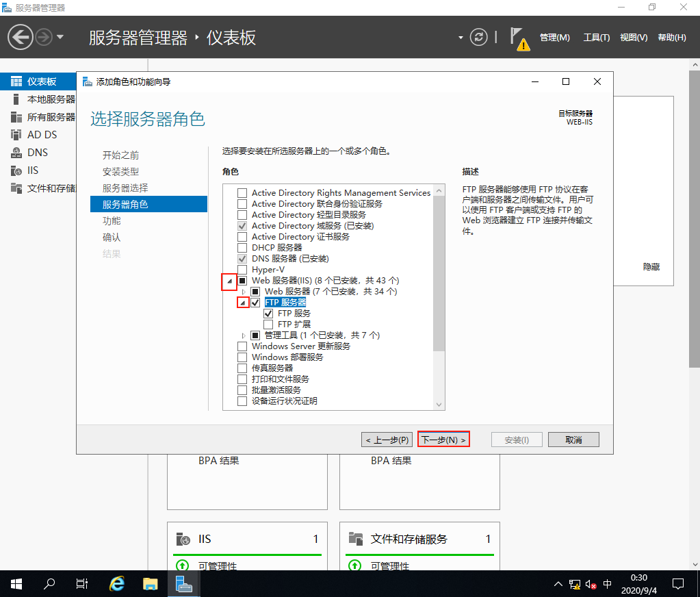Open the 工具(T) menu

click(x=597, y=38)
